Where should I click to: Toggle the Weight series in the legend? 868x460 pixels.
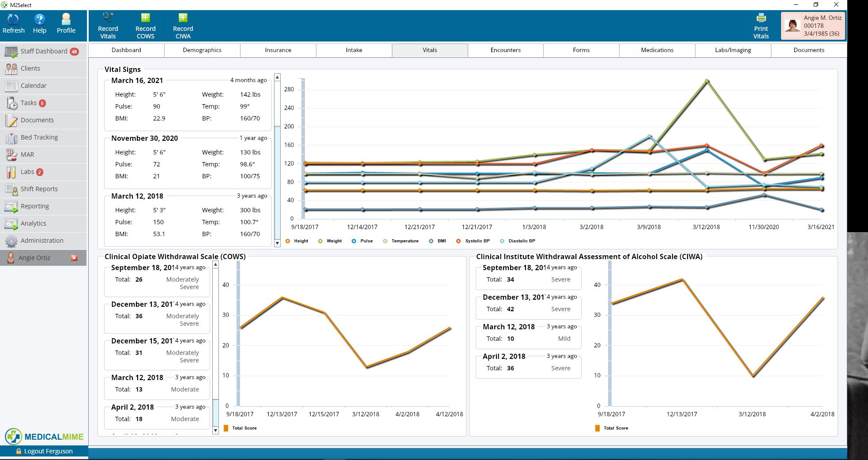330,241
